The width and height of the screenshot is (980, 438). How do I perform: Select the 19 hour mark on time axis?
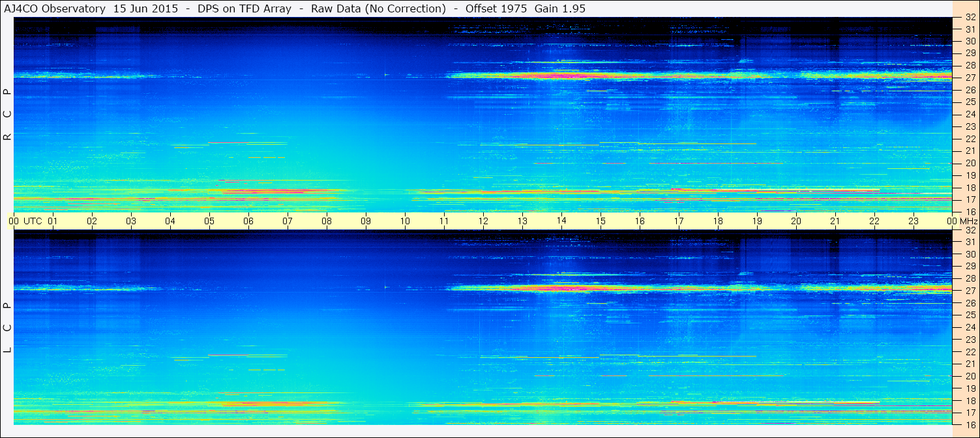tap(757, 221)
